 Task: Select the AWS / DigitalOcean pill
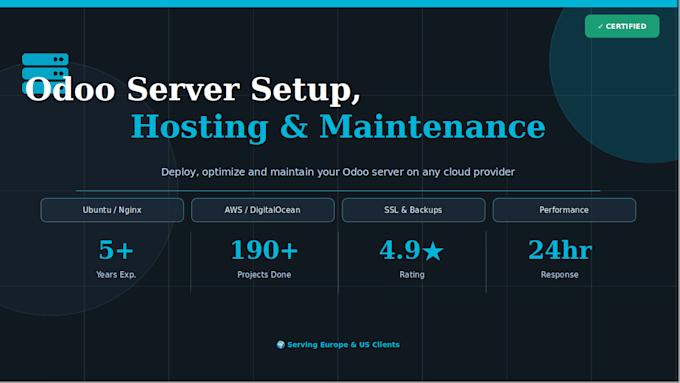tap(262, 210)
